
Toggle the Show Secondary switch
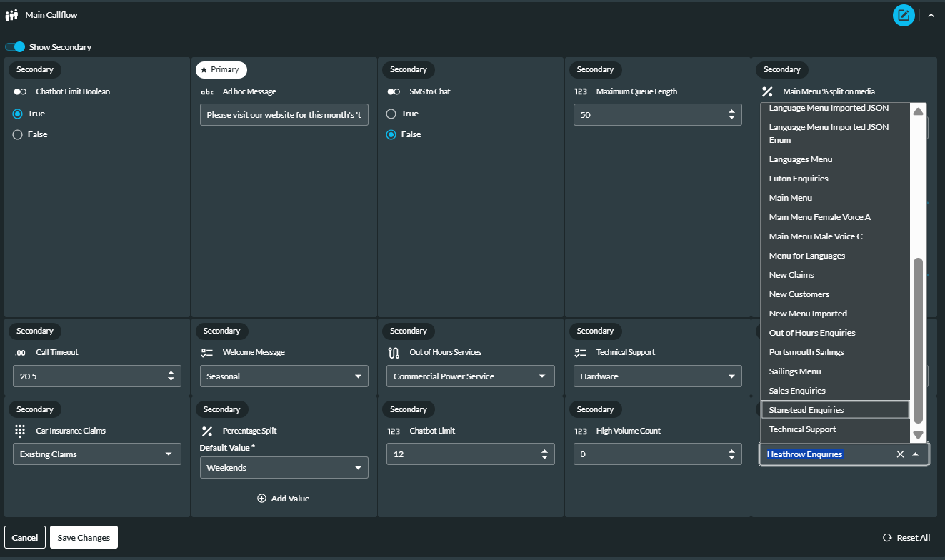click(15, 46)
